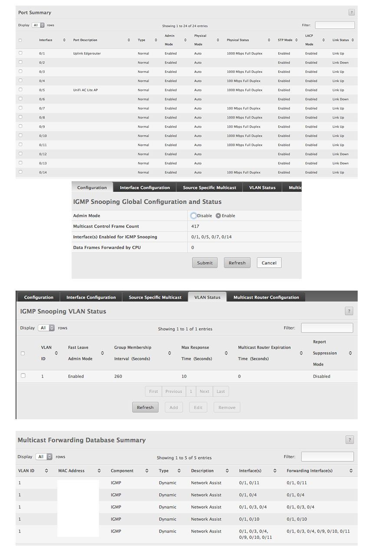Click Add under VLAN Status table
This screenshot has height=556, width=392.
pos(174,407)
